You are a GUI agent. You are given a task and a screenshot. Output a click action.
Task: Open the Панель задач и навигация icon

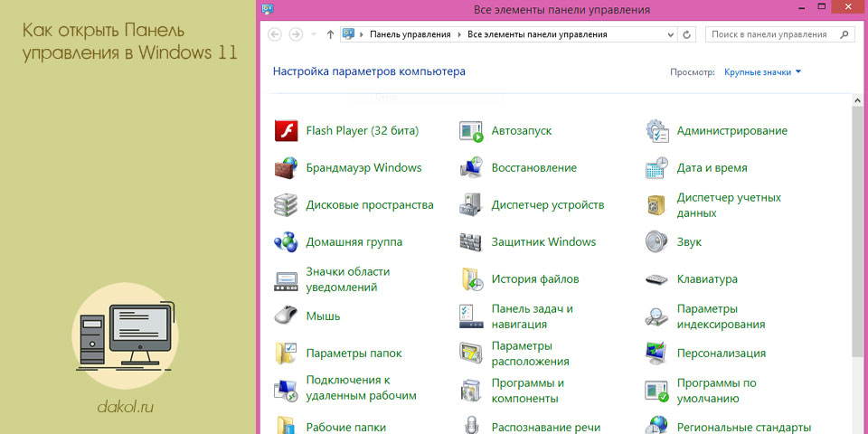tap(471, 316)
